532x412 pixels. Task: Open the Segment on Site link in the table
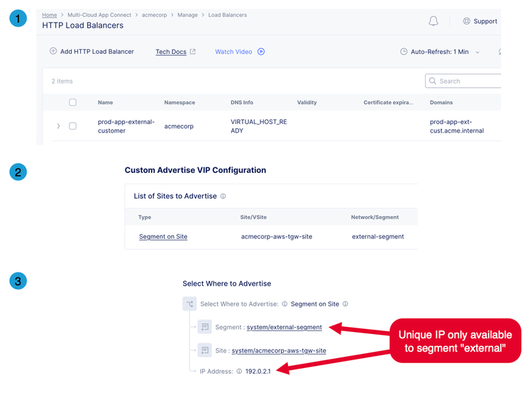pyautogui.click(x=163, y=236)
